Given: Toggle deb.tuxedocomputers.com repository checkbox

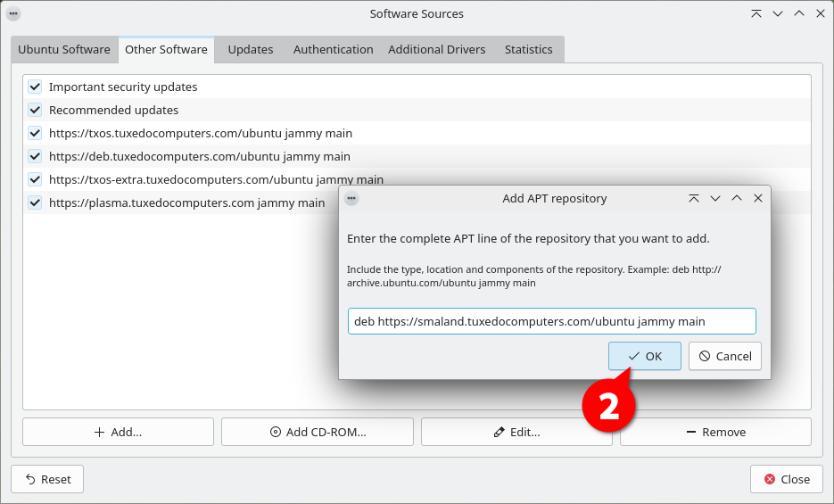Looking at the screenshot, I should click(x=35, y=156).
